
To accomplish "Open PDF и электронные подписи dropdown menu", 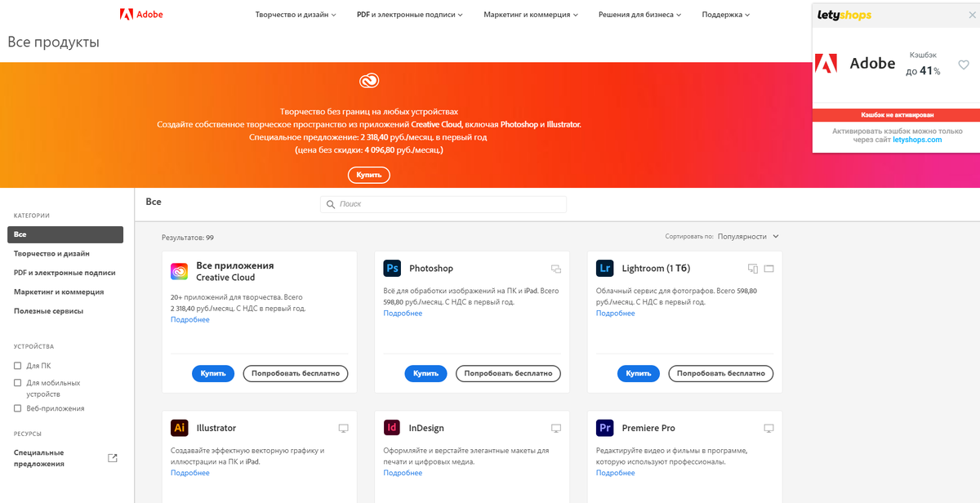I will [x=410, y=15].
